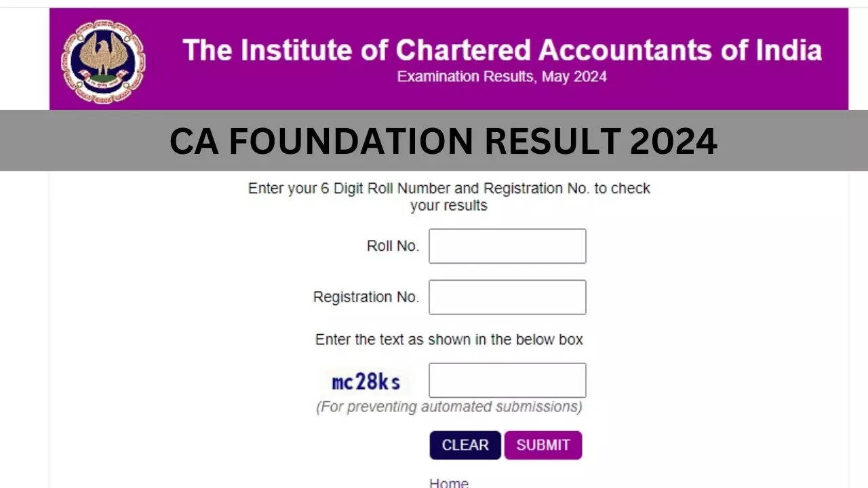Focus the Roll No. input field
This screenshot has width=868, height=488.
507,246
